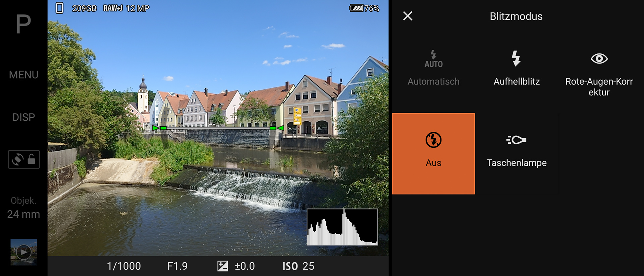Open exposure compensation ±0.0 setting
This screenshot has width=644, height=276.
(x=236, y=266)
